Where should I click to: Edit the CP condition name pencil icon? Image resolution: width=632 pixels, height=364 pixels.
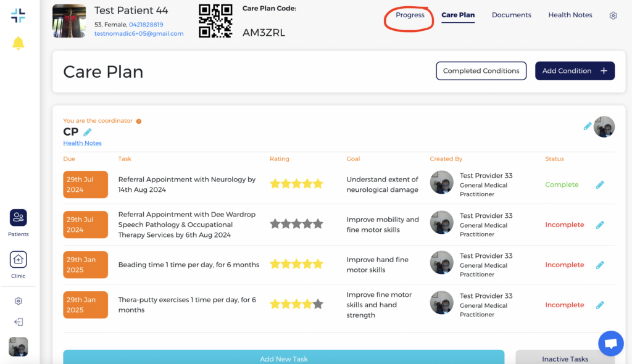click(88, 132)
